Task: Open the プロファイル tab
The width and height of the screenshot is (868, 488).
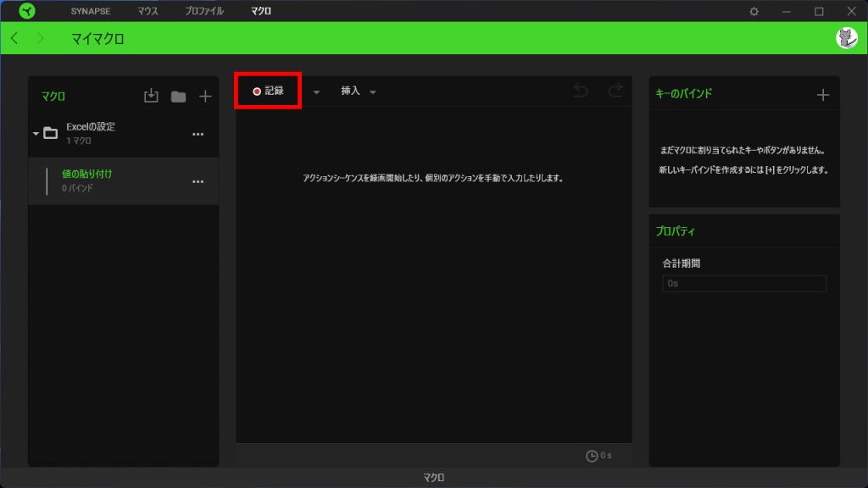Action: pos(204,11)
